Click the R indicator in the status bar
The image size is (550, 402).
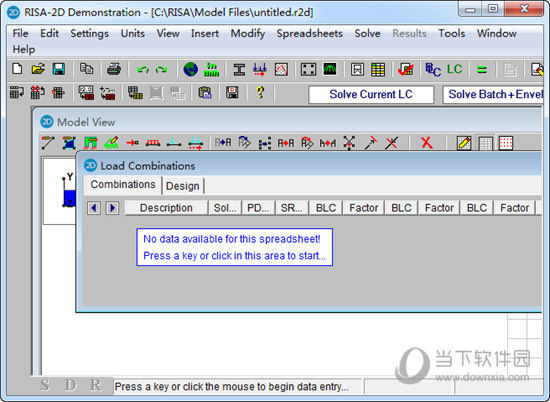tap(95, 385)
